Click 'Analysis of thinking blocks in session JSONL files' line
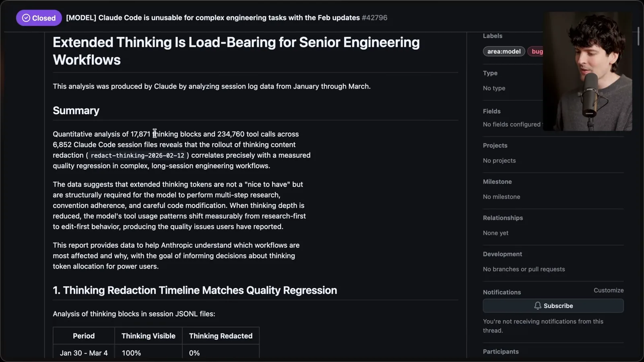This screenshot has width=644, height=362. (x=134, y=314)
